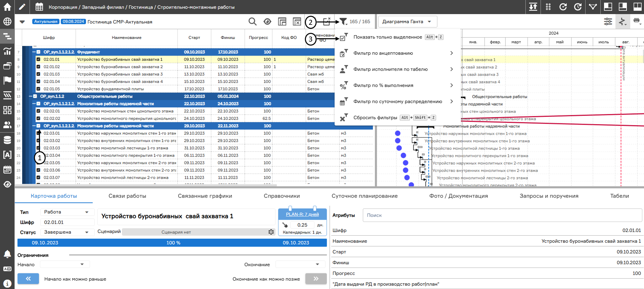Click the dots grid icon in top bar
The image size is (644, 289).
tap(548, 7)
